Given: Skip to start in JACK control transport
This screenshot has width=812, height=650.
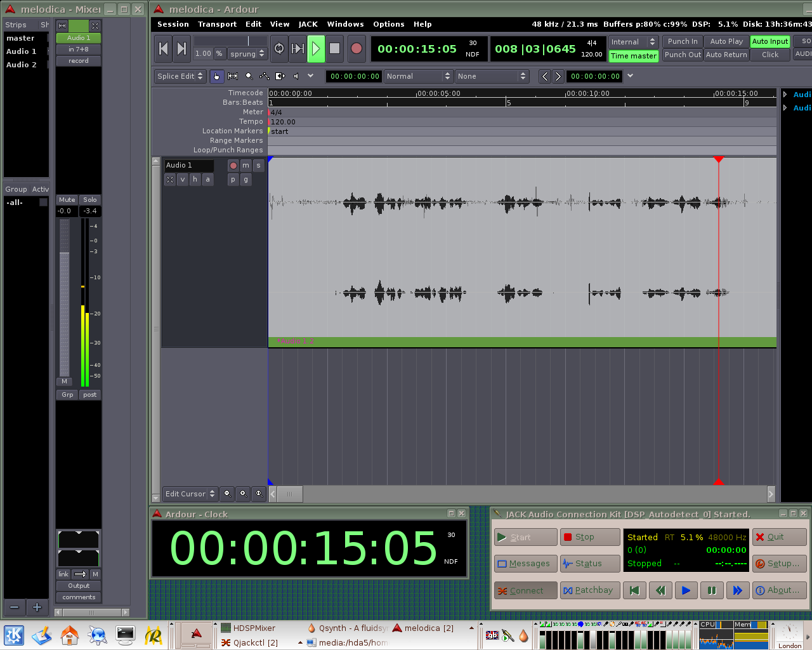Looking at the screenshot, I should (634, 590).
